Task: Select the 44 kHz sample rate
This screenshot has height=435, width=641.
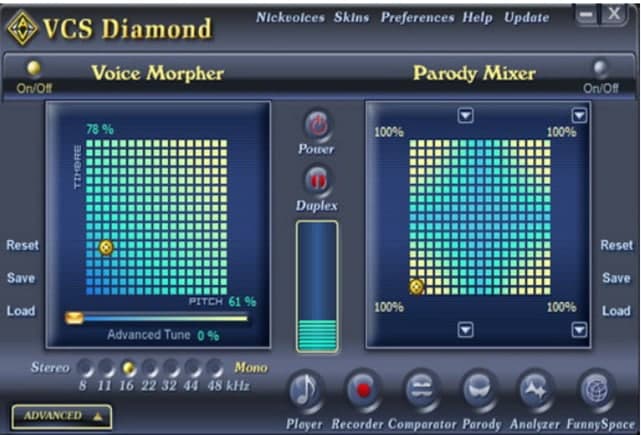Action: pyautogui.click(x=192, y=368)
